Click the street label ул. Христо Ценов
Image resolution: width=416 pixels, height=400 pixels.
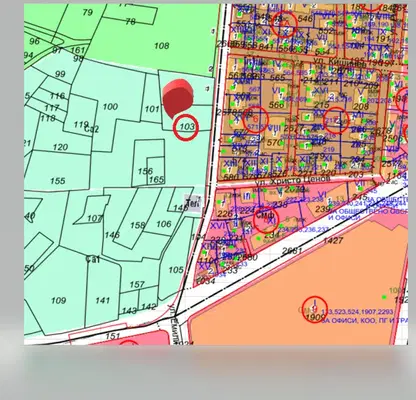tap(292, 180)
